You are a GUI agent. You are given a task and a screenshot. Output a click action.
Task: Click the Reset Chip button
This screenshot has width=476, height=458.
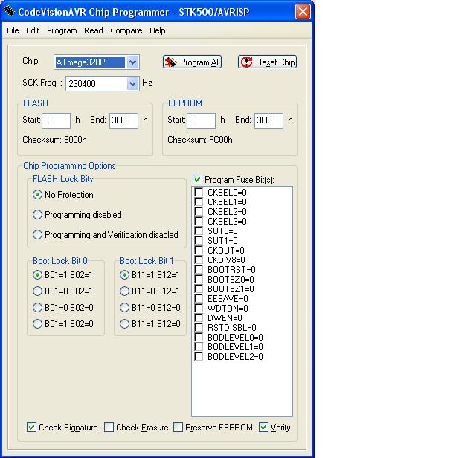(268, 62)
